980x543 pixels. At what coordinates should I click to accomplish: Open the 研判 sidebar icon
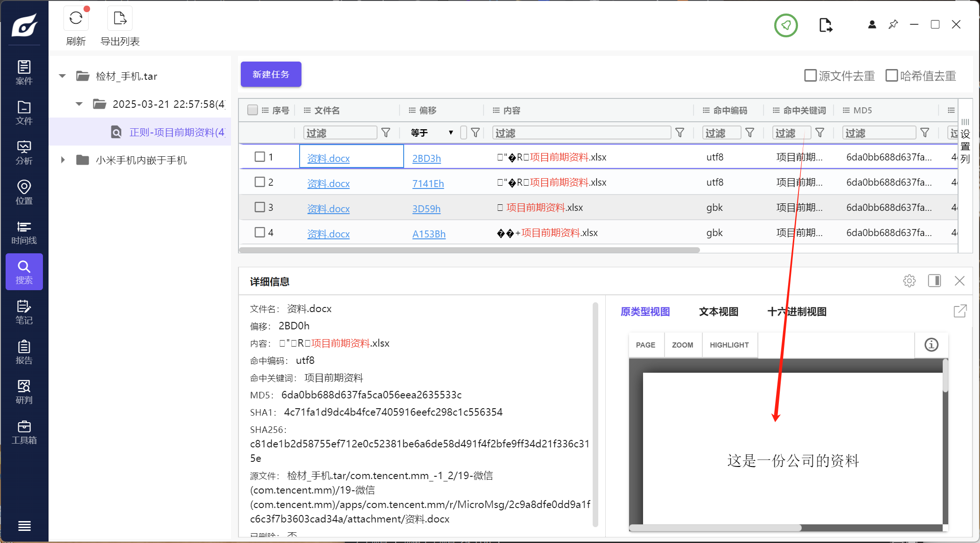click(24, 392)
